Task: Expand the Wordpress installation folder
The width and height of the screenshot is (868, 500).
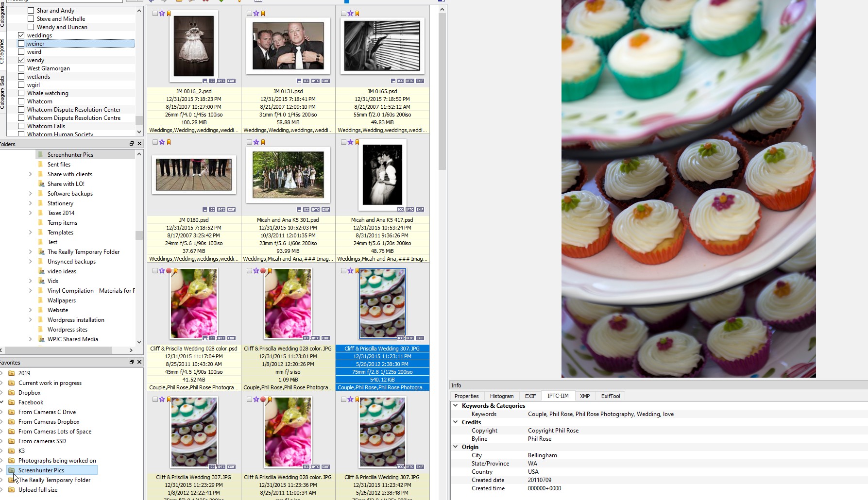Action: click(x=31, y=320)
